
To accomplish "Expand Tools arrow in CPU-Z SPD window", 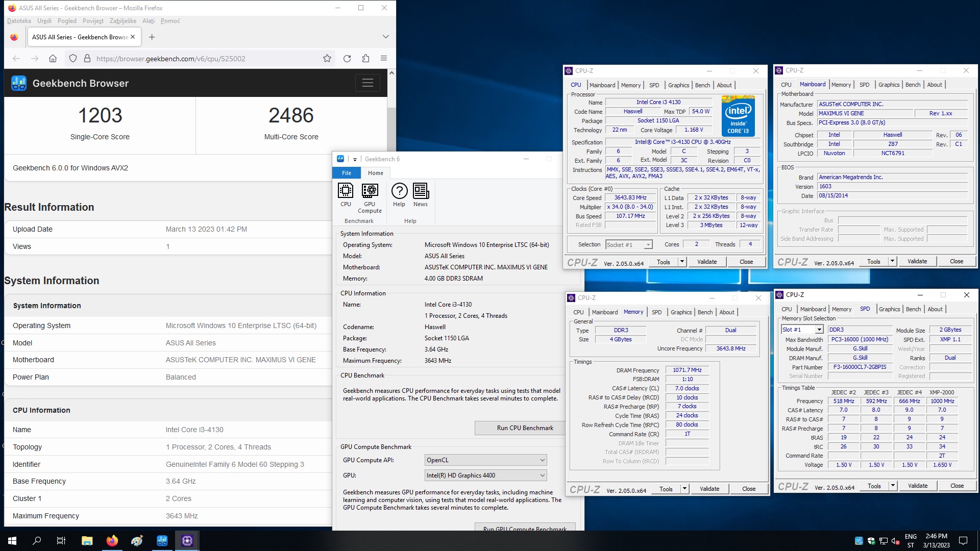I will coord(893,486).
